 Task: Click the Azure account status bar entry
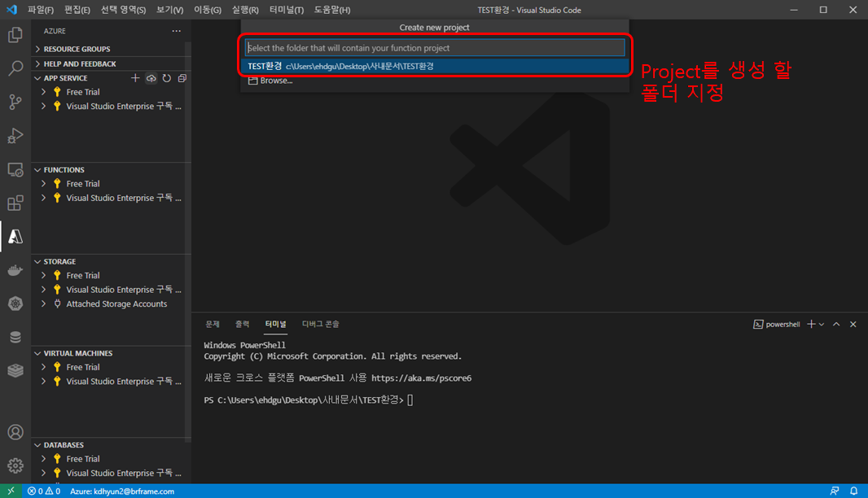tap(122, 491)
